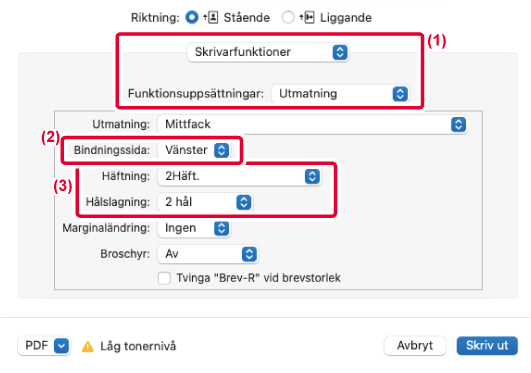Cancel printing with the Avbryt button

[x=415, y=346]
